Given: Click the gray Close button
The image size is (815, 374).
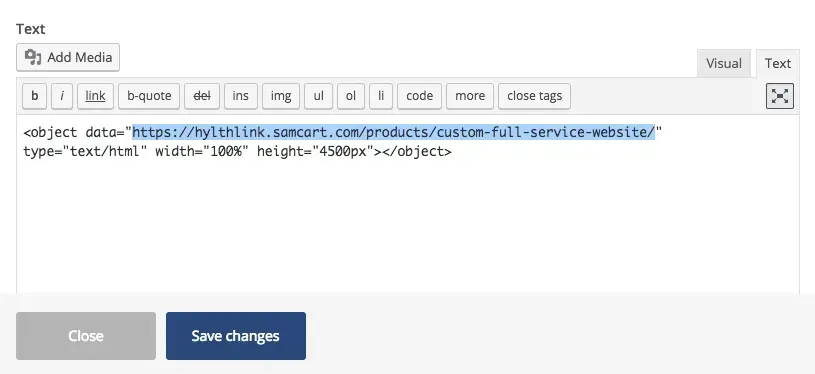Looking at the screenshot, I should tap(86, 336).
